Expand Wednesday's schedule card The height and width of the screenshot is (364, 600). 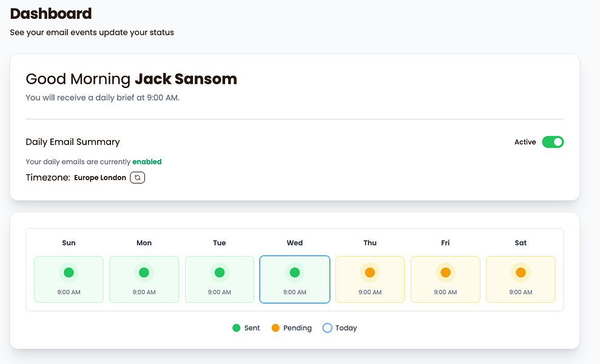pos(294,279)
